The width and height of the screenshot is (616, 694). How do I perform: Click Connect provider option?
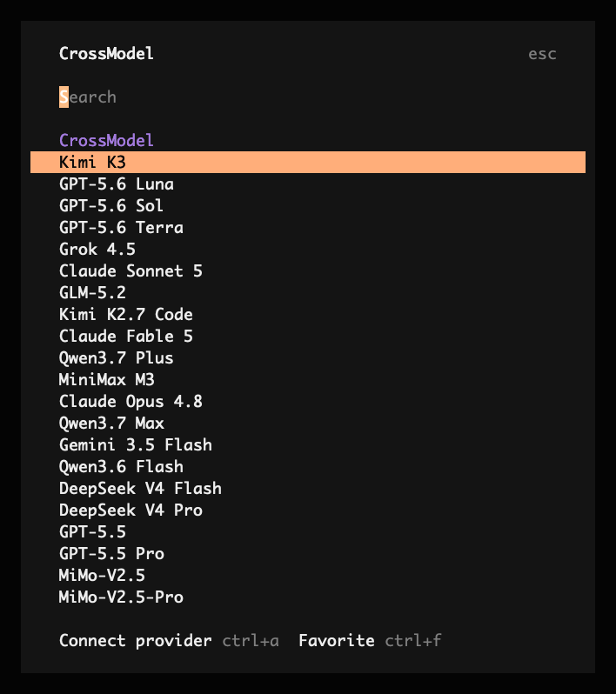click(x=136, y=640)
